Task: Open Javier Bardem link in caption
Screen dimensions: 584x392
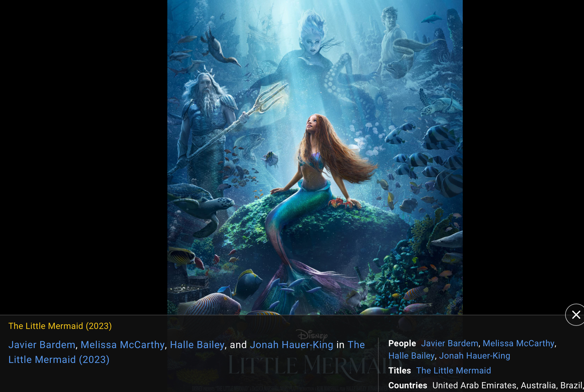Action: tap(42, 345)
